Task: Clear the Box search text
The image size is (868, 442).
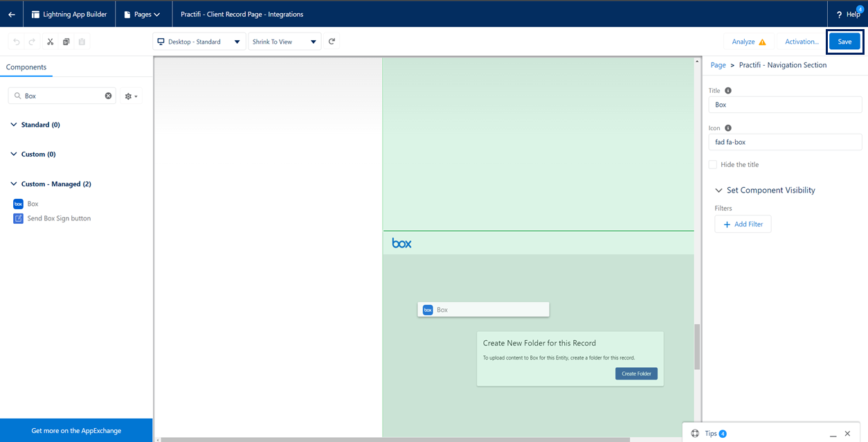Action: click(108, 96)
